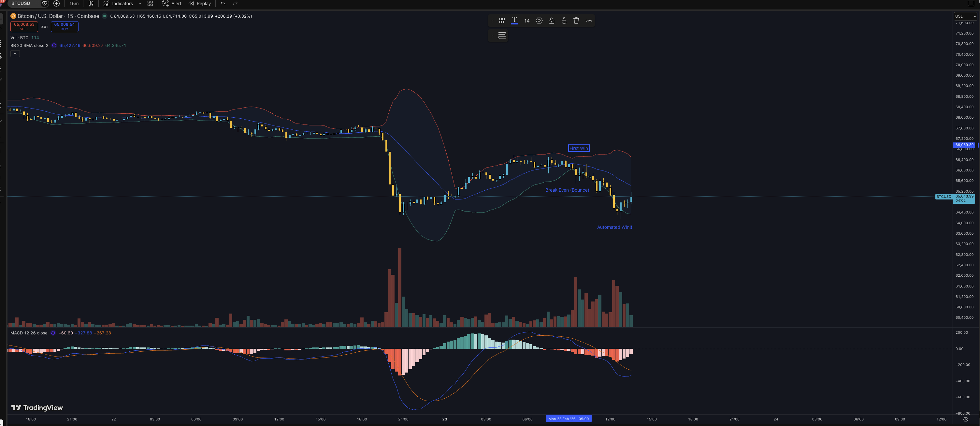
Task: Open the Alert creation clock icon
Action: 166,4
